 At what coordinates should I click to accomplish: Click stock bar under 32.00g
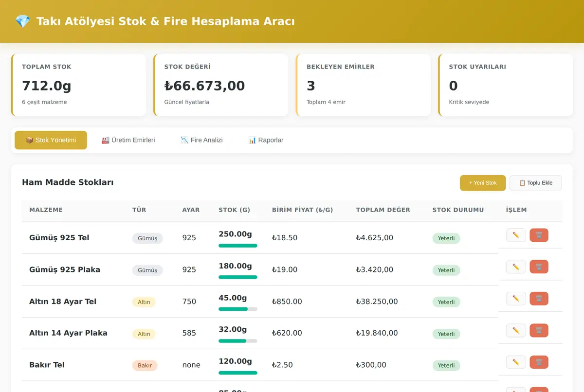coord(238,341)
